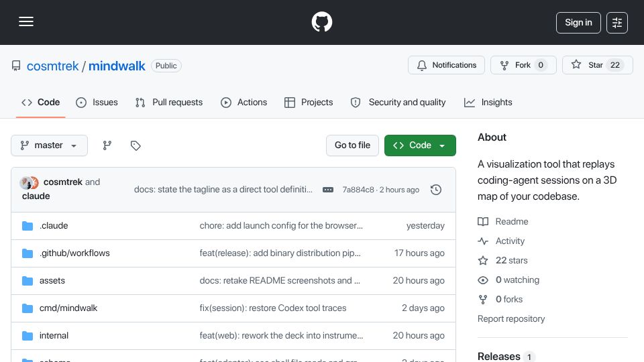The image size is (644, 362).
Task: Open claude co-author link
Action: [36, 196]
